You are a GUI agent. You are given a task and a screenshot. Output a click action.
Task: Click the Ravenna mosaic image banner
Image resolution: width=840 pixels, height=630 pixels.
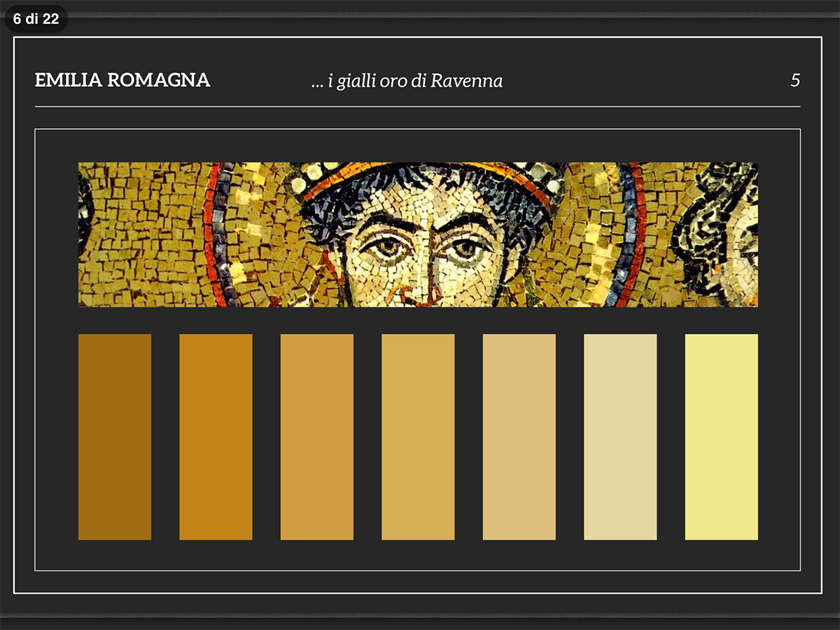(418, 234)
